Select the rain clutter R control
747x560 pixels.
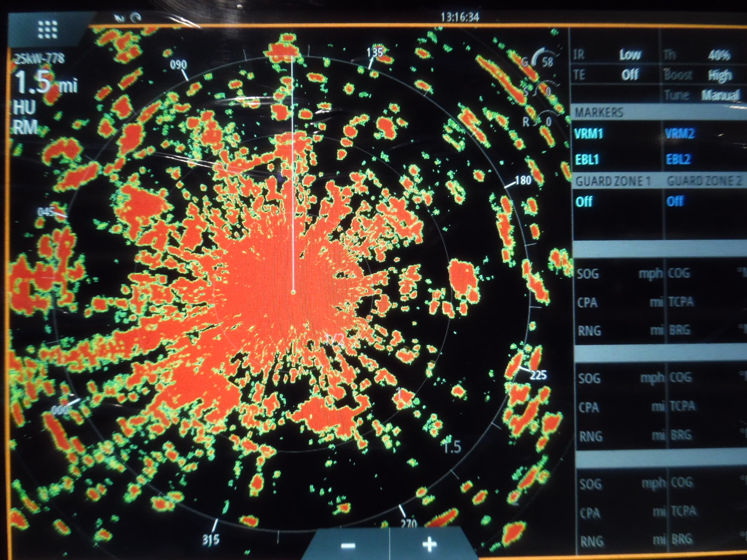pyautogui.click(x=538, y=120)
